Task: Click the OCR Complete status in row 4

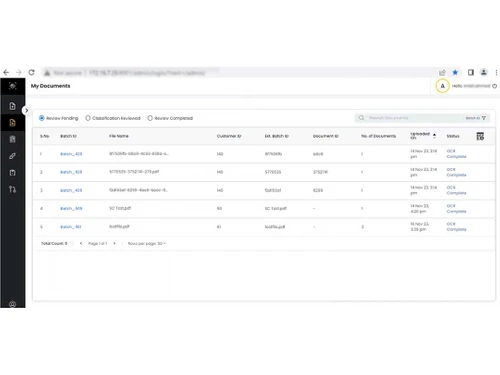Action: pos(456,208)
